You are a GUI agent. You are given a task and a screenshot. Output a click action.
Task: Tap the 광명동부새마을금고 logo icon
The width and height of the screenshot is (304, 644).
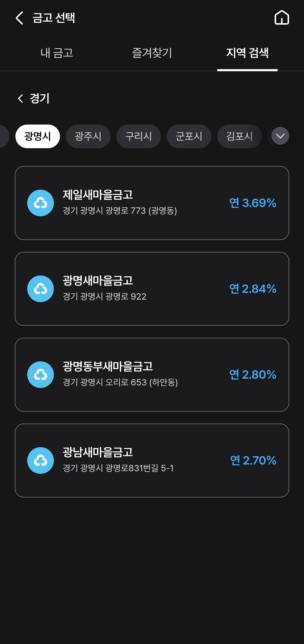(x=41, y=375)
